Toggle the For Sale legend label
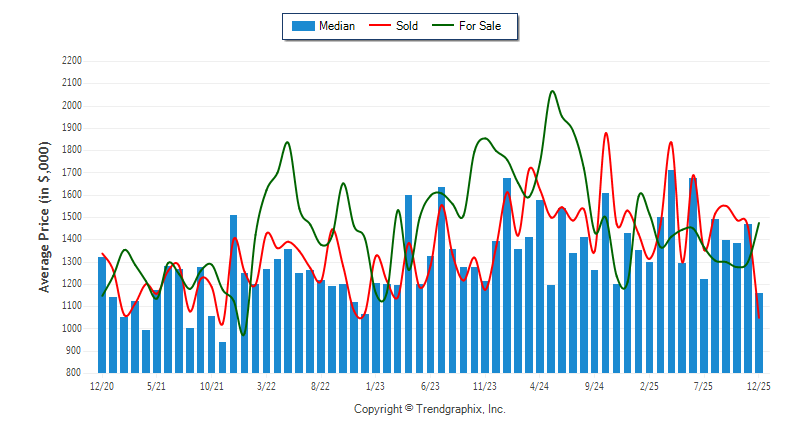 (480, 26)
